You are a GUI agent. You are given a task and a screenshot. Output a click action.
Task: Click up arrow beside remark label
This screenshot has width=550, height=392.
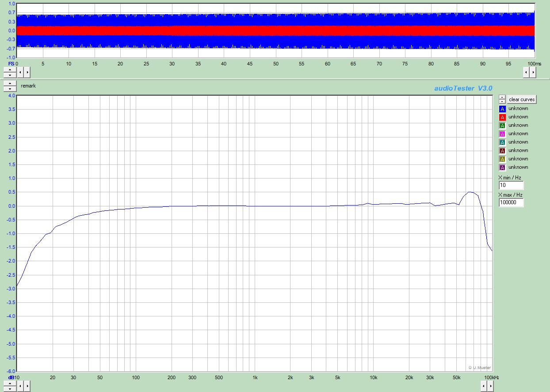(10, 84)
